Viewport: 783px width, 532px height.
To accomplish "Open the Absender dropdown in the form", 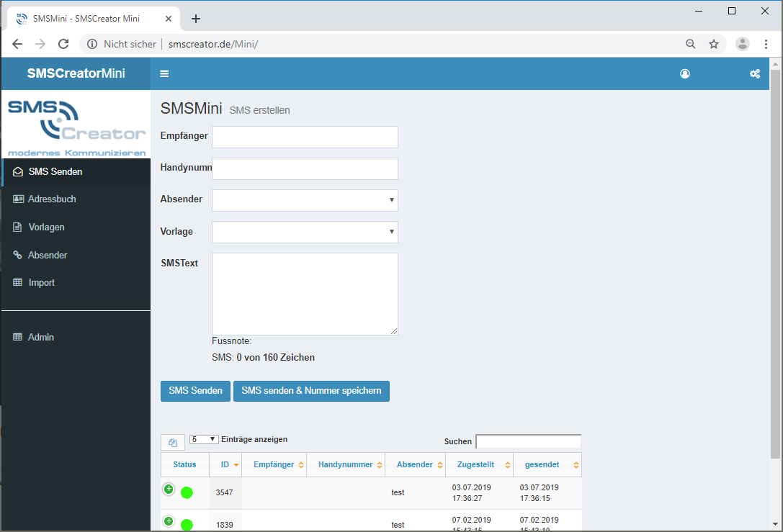I will click(x=305, y=200).
